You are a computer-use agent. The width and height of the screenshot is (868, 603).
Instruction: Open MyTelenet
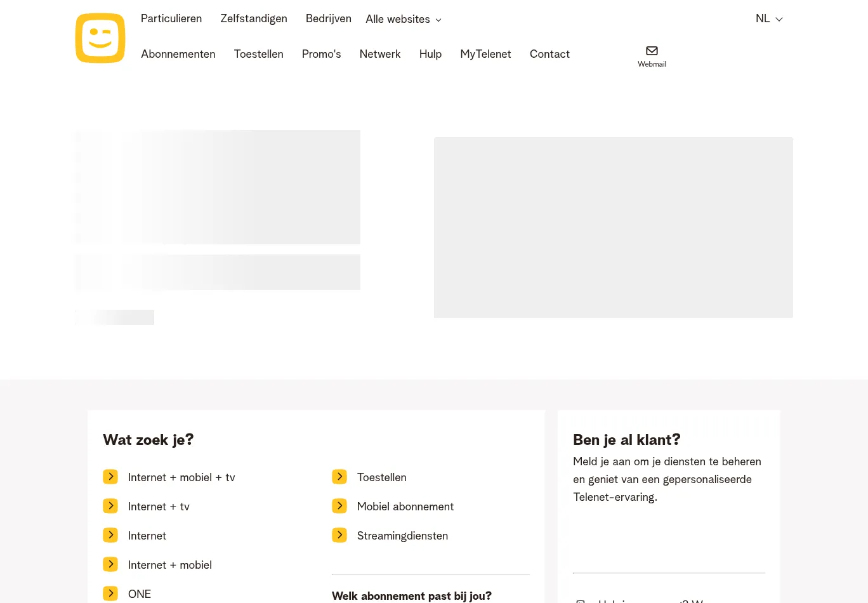485,54
